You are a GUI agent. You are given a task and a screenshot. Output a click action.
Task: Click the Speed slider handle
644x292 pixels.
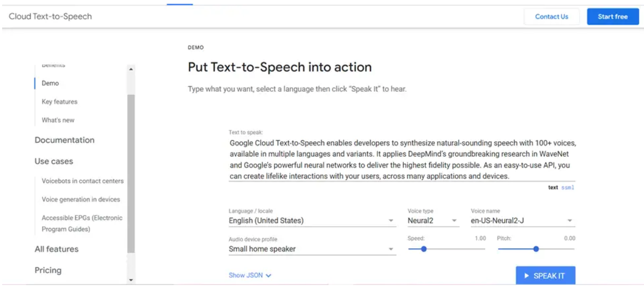click(x=424, y=249)
